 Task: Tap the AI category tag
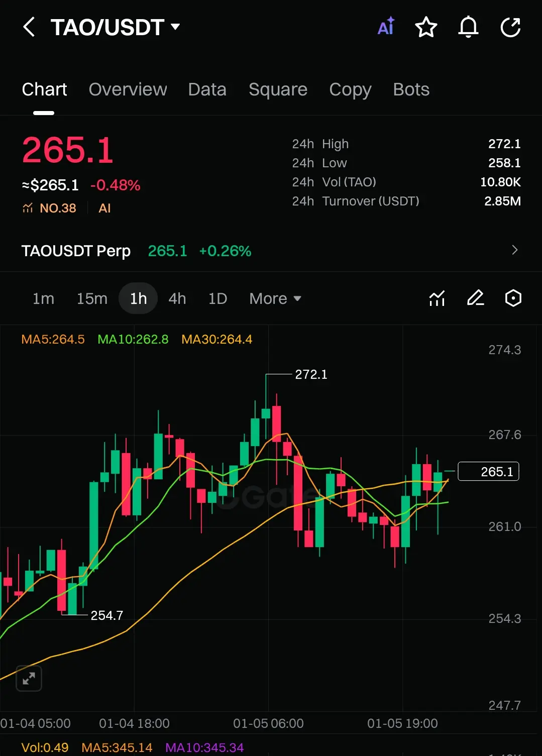[x=104, y=208]
